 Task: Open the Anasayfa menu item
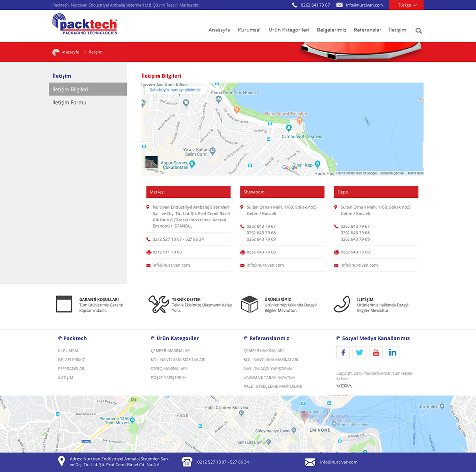[x=219, y=30]
